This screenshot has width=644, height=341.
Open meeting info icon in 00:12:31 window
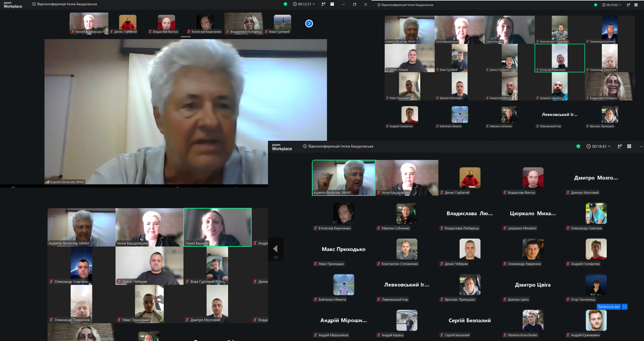34,4
